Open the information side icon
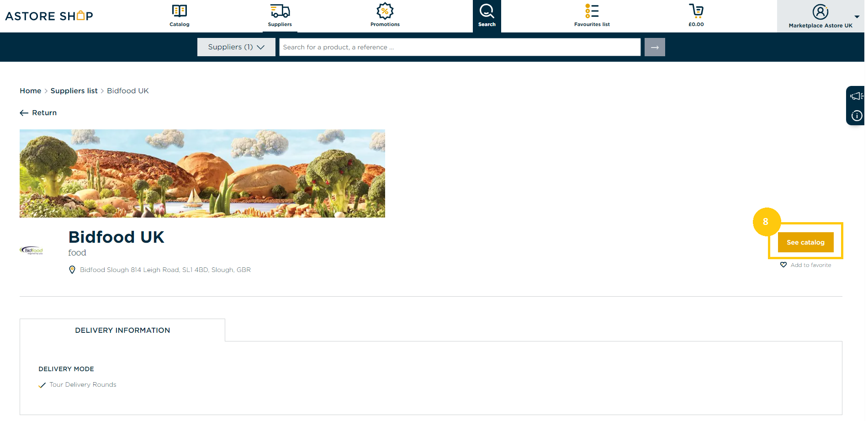 857,115
